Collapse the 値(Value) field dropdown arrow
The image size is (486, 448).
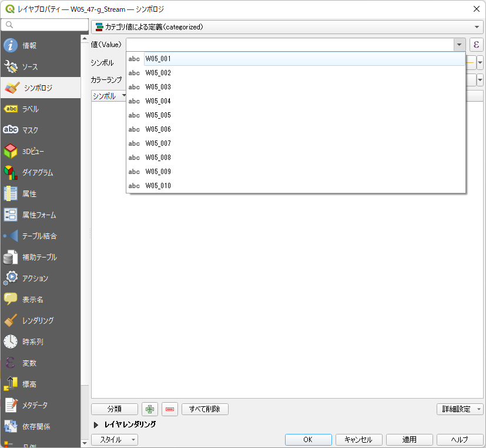[x=458, y=45]
